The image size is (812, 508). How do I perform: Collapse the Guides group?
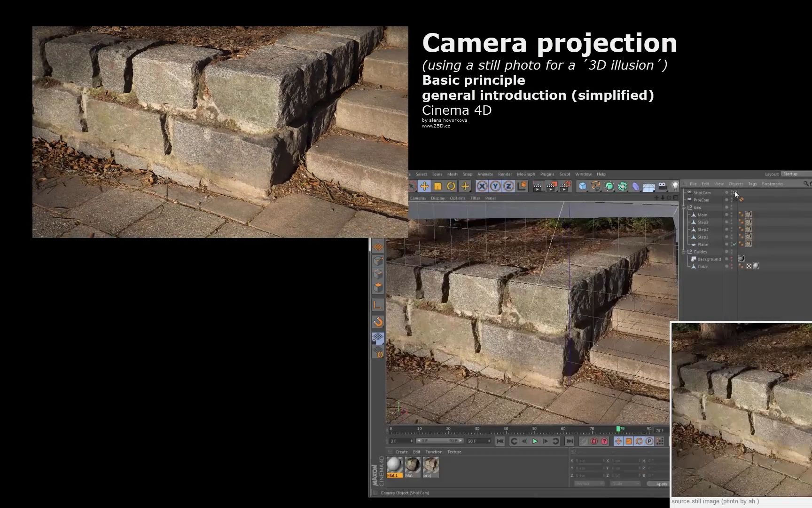[685, 252]
